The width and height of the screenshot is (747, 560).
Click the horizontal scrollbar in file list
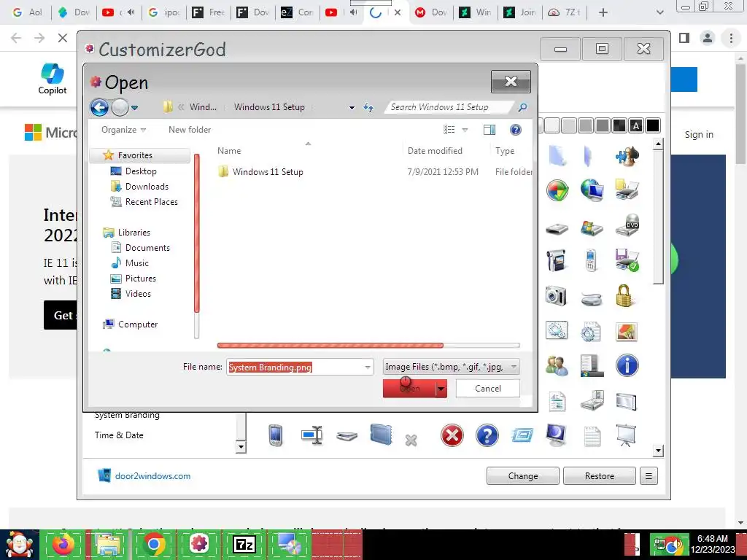pyautogui.click(x=330, y=345)
